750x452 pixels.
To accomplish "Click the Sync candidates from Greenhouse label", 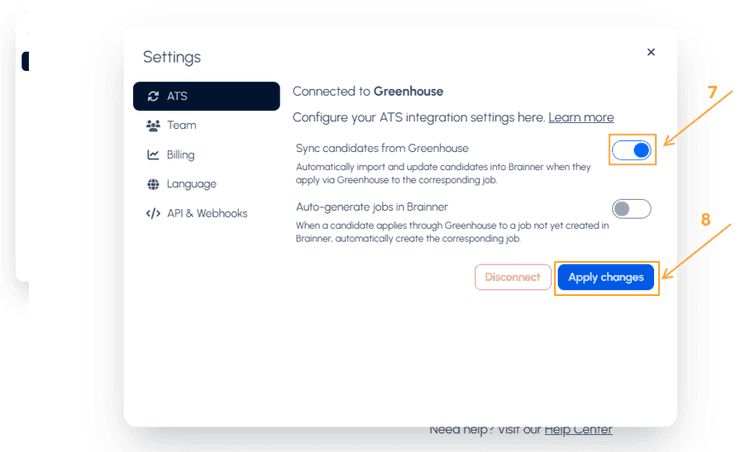I will (x=382, y=148).
